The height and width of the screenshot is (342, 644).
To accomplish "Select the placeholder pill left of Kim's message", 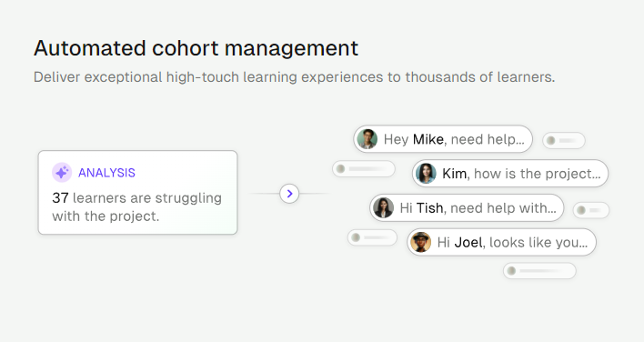I will point(364,169).
